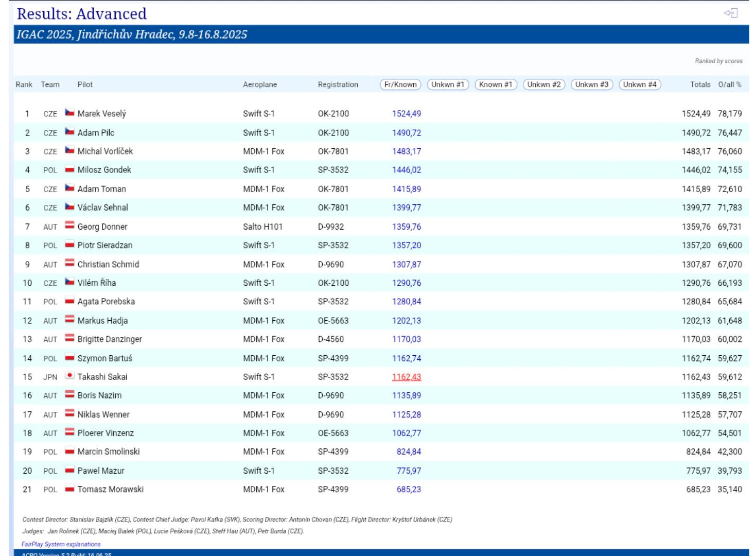Viewport: 756px width, 556px height.
Task: View Georg Donner's score 1359,76
Action: pos(406,227)
